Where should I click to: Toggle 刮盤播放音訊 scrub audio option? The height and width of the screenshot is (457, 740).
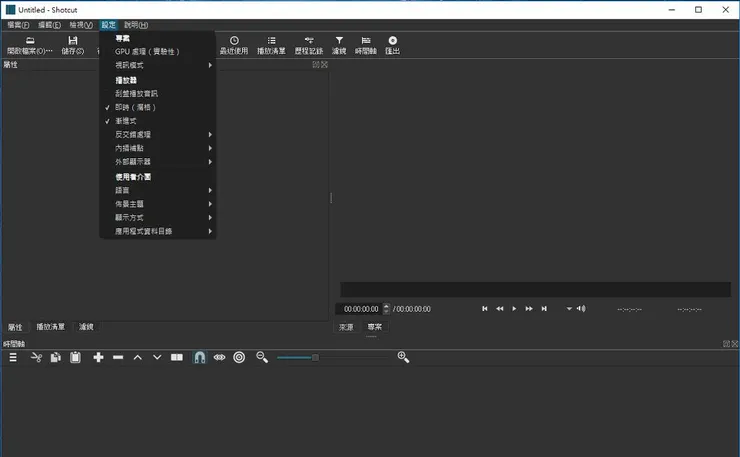[x=158, y=93]
